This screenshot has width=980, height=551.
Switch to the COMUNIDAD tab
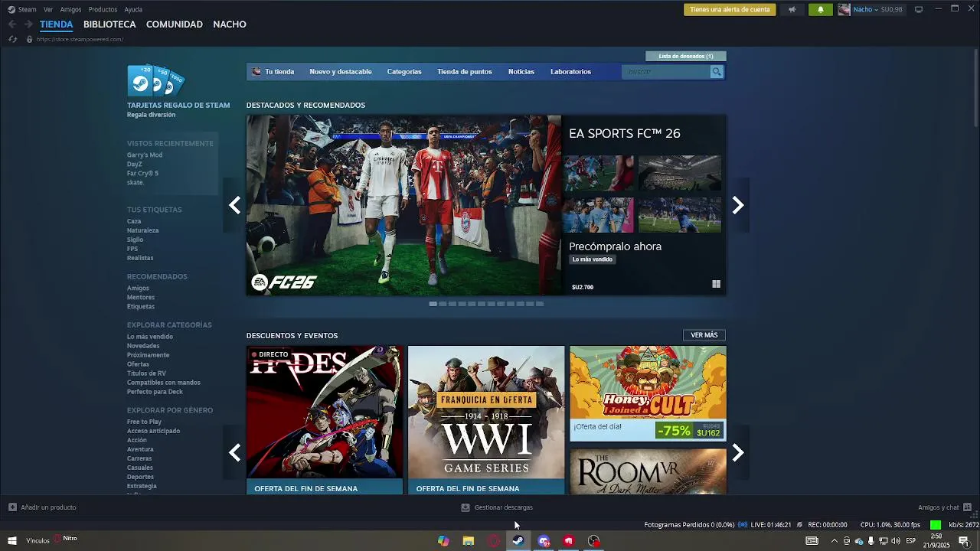[x=175, y=24]
